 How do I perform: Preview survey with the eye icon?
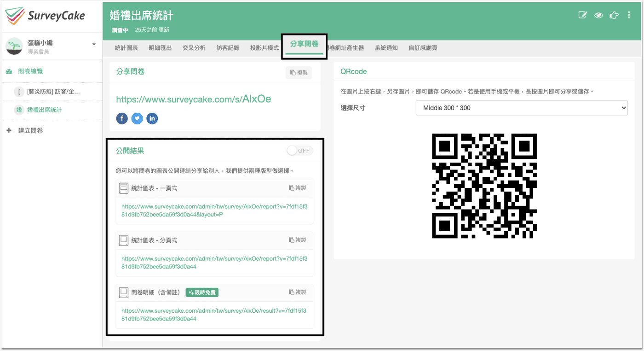(x=598, y=15)
